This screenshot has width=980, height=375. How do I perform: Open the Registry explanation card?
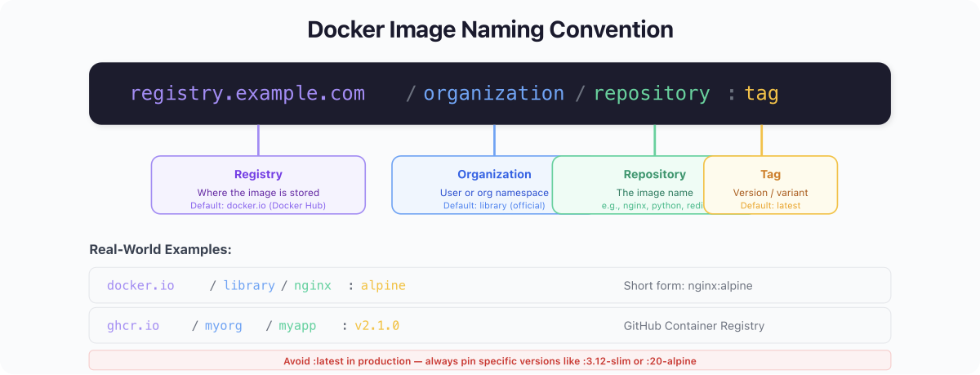[258, 185]
